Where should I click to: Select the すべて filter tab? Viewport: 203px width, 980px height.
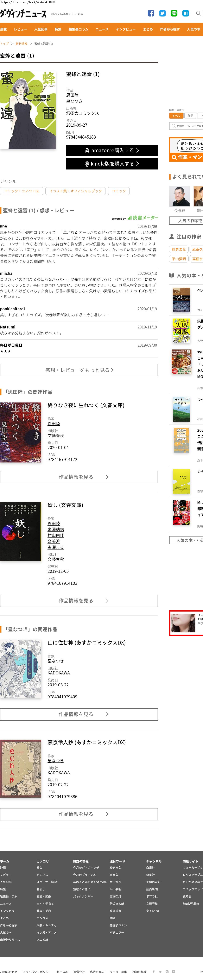click(176, 116)
